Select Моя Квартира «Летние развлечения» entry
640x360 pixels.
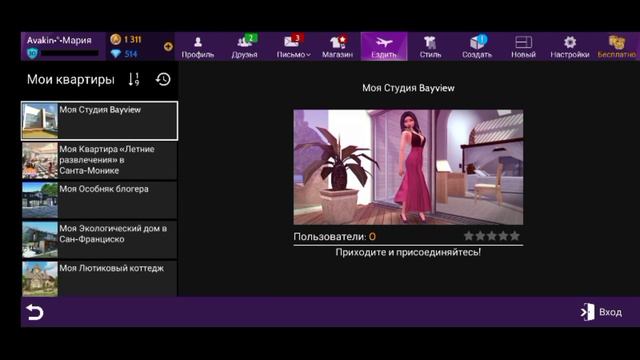click(x=100, y=160)
